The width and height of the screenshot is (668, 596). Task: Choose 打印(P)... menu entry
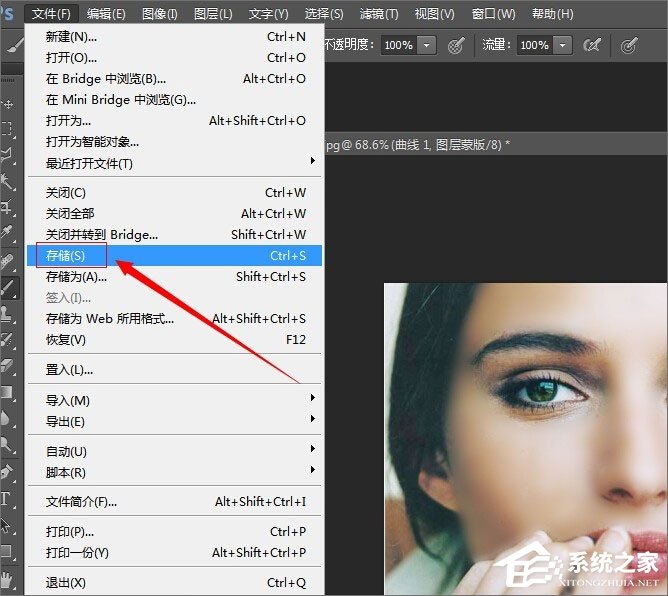(175, 532)
